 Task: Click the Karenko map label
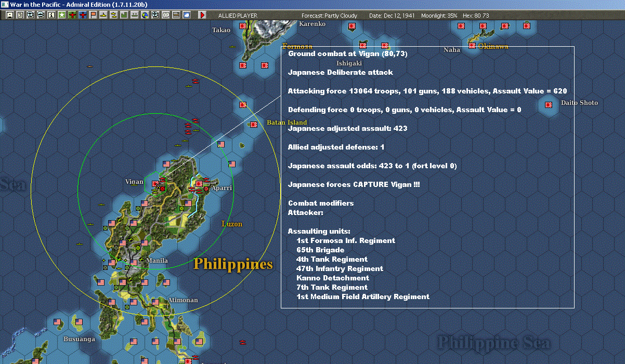[312, 24]
